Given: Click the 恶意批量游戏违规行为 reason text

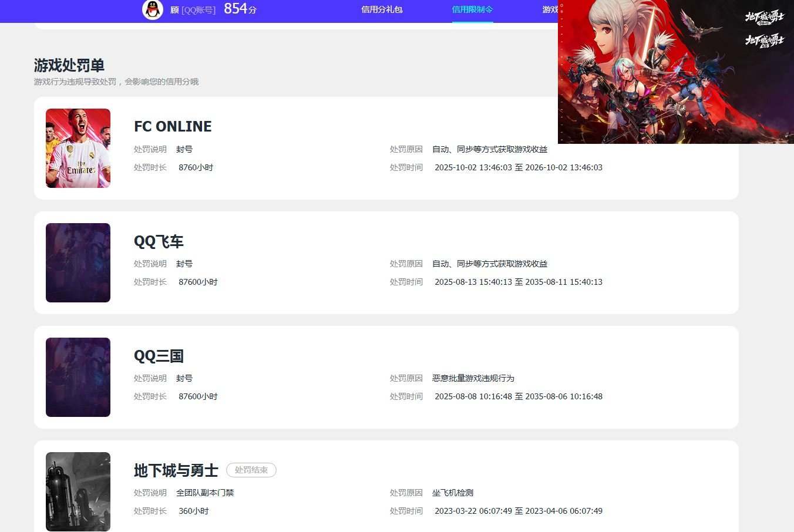Looking at the screenshot, I should 473,378.
